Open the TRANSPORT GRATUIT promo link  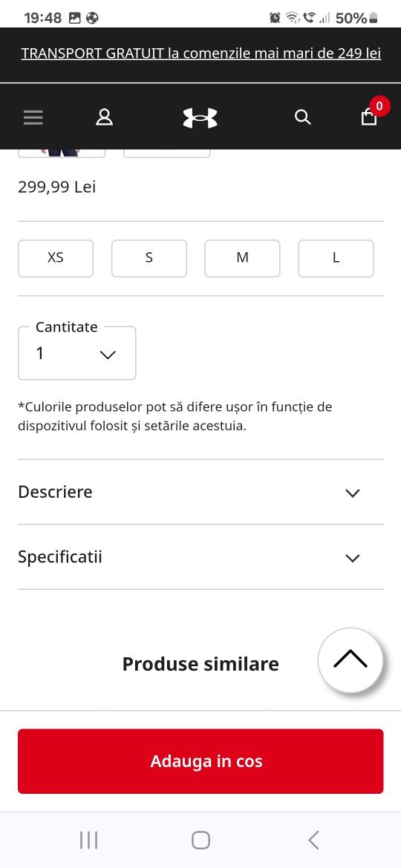[x=201, y=53]
